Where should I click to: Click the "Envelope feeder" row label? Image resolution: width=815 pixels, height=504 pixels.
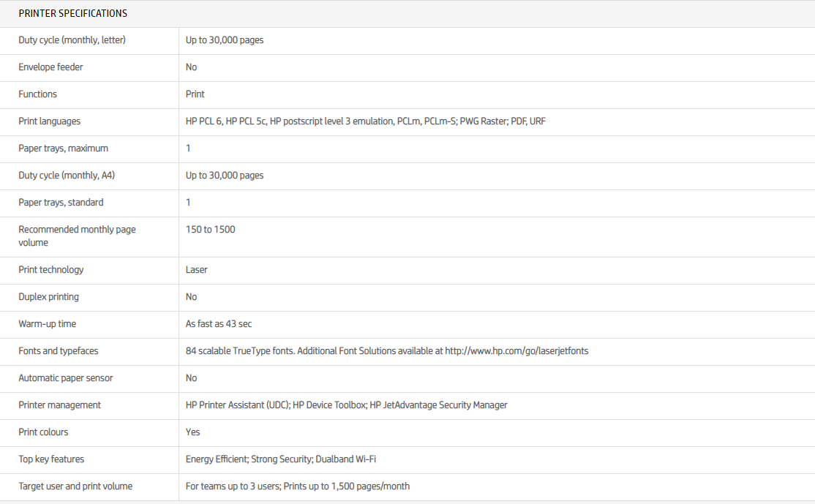point(50,67)
